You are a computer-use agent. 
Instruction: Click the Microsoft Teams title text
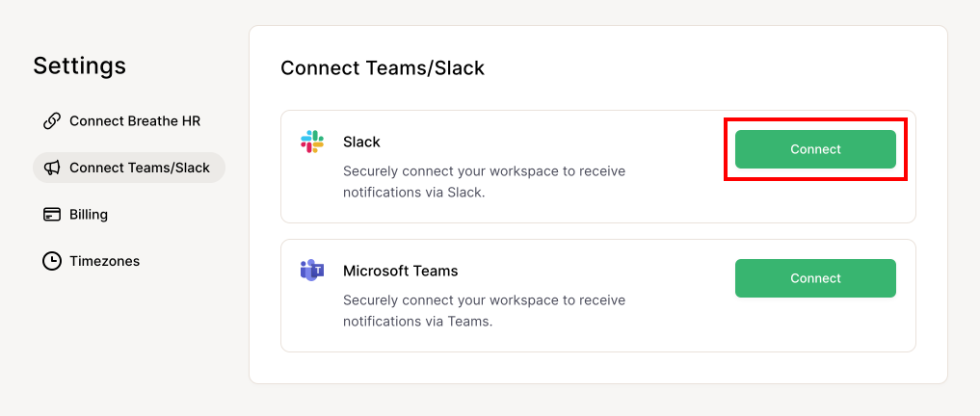pos(400,271)
